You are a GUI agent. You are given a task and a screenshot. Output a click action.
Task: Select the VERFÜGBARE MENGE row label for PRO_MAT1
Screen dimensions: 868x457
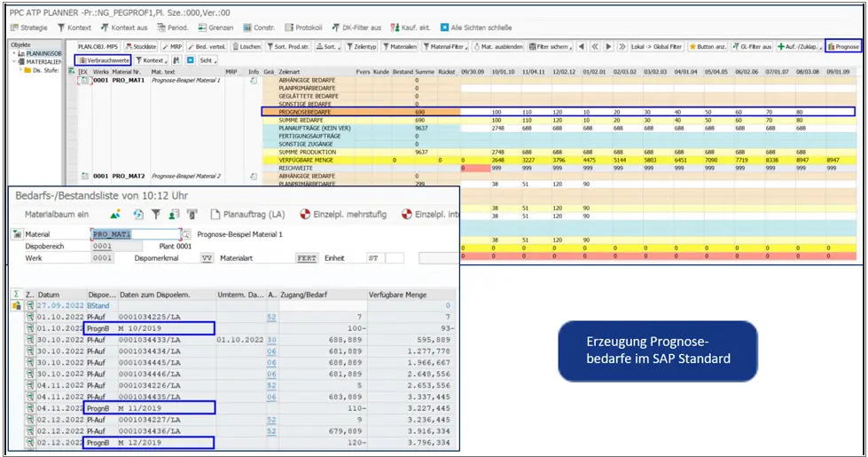coord(306,160)
